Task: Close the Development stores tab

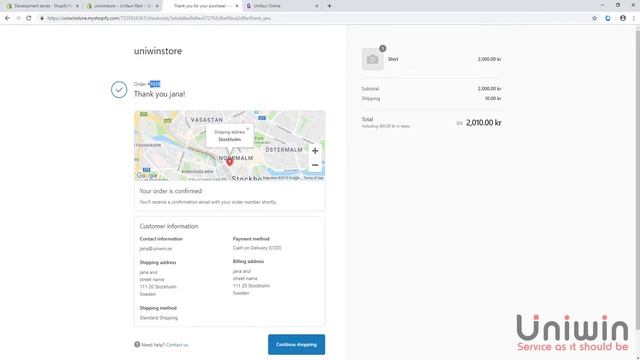Action: (x=77, y=6)
